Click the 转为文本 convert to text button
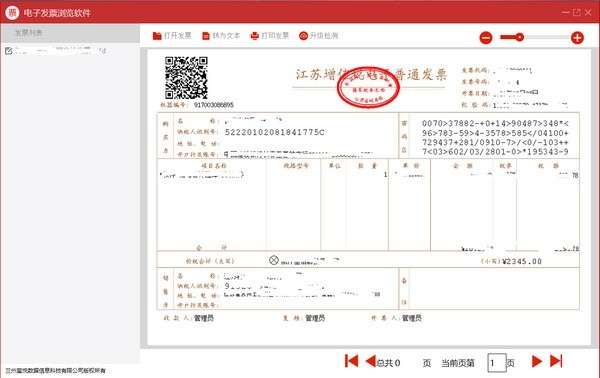 (x=221, y=36)
